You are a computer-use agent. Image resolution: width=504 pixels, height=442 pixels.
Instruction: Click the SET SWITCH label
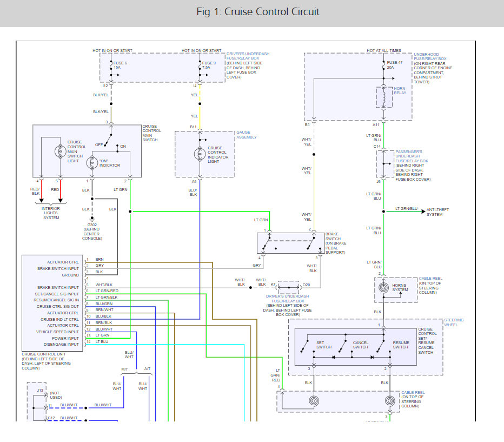(324, 345)
